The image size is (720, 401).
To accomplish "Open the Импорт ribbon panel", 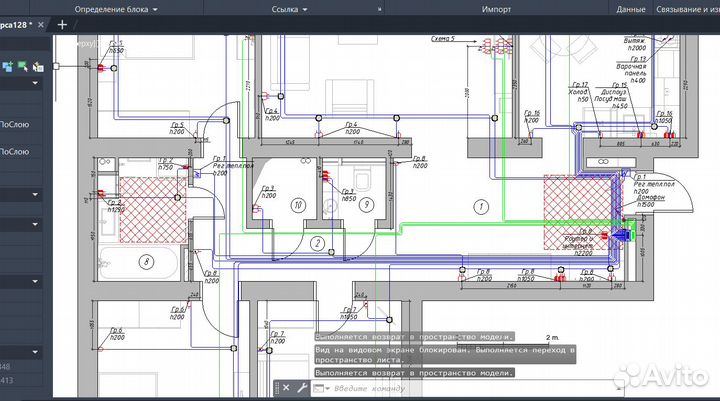I will [x=496, y=8].
